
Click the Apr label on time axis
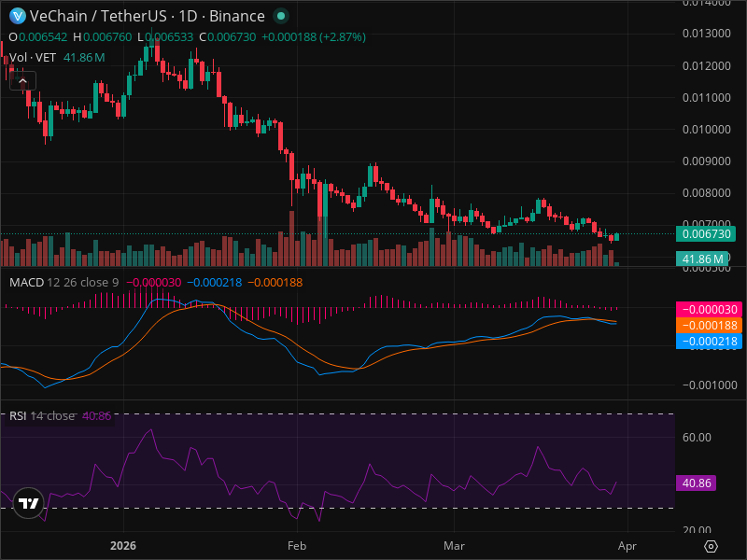(x=627, y=546)
